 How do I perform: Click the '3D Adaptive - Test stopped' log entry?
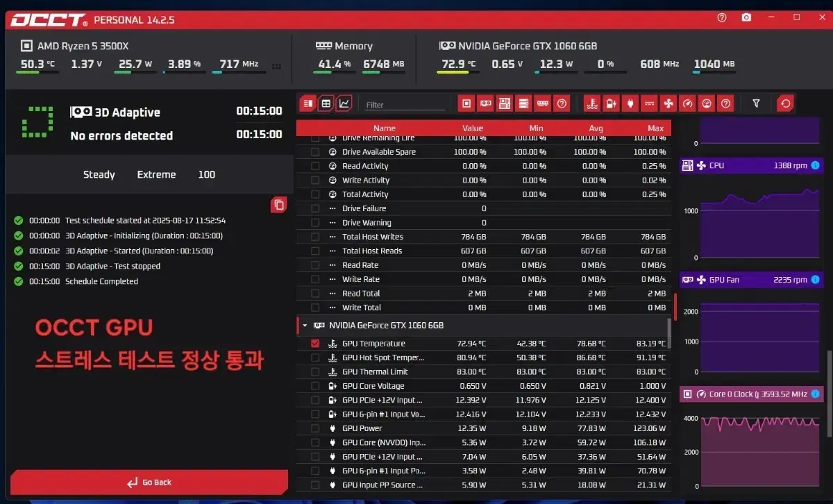pos(112,266)
